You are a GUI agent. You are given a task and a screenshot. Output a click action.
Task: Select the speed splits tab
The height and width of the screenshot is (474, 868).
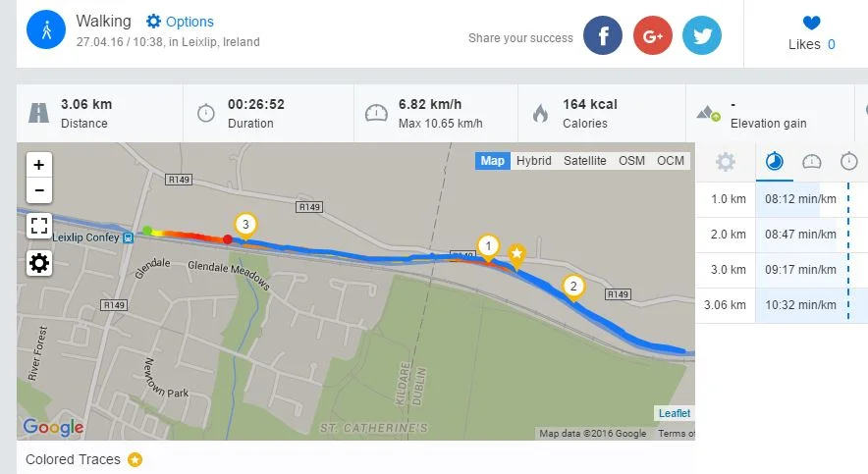click(x=812, y=162)
